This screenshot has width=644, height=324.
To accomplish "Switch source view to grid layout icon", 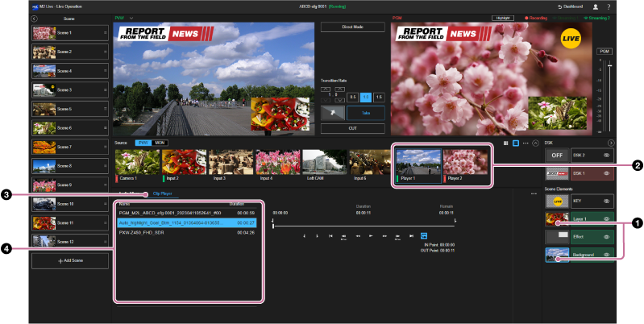I will click(x=505, y=143).
